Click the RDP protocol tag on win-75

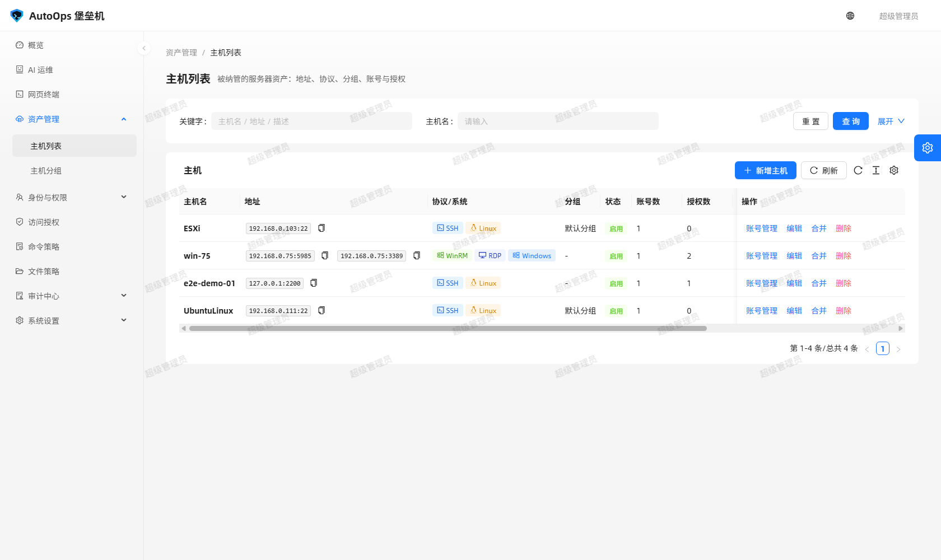490,255
